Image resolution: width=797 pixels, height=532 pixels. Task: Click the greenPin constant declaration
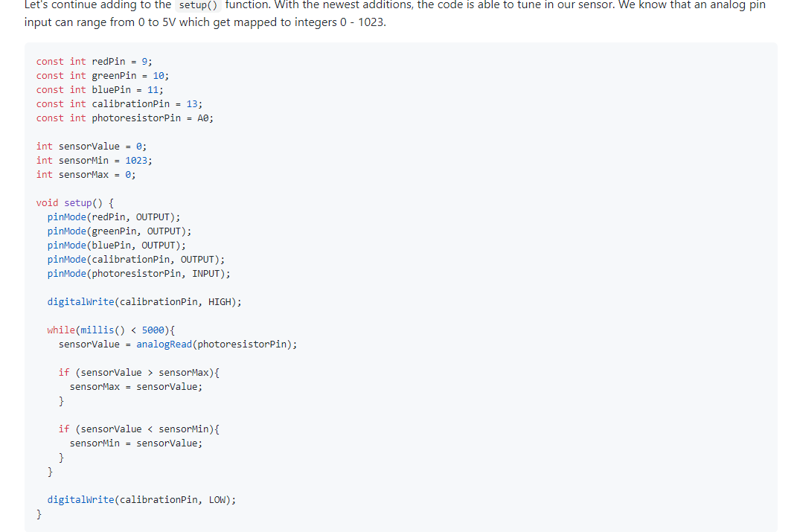point(102,75)
